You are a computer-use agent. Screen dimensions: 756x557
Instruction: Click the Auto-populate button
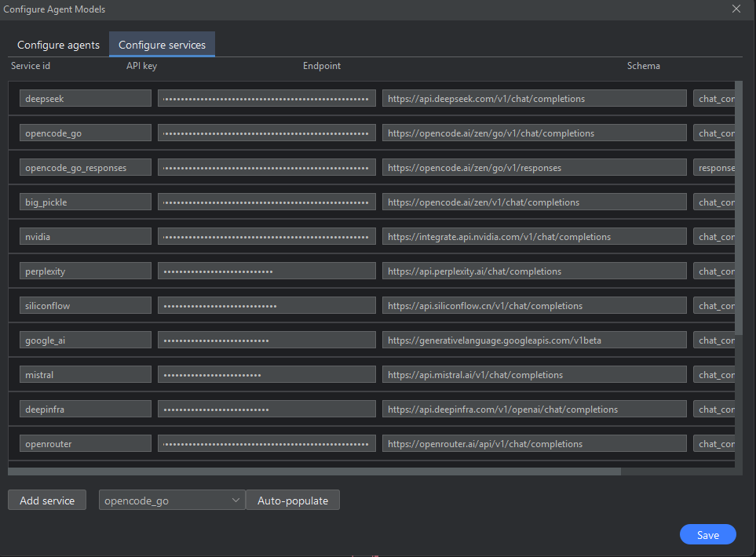click(x=293, y=501)
